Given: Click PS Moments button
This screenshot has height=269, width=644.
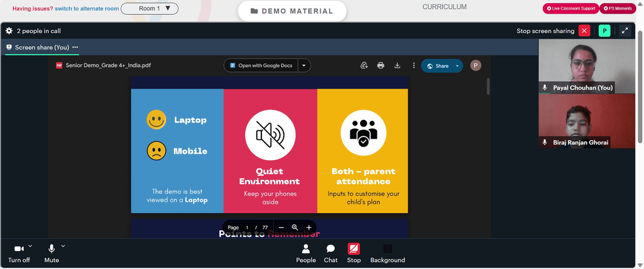Looking at the screenshot, I should tap(618, 8).
